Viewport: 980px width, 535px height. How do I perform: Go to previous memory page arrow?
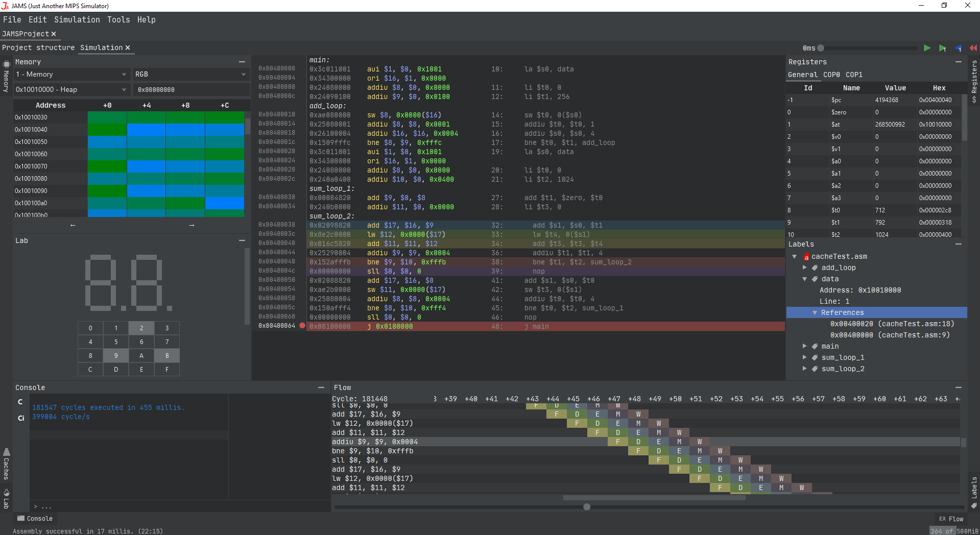pyautogui.click(x=73, y=225)
